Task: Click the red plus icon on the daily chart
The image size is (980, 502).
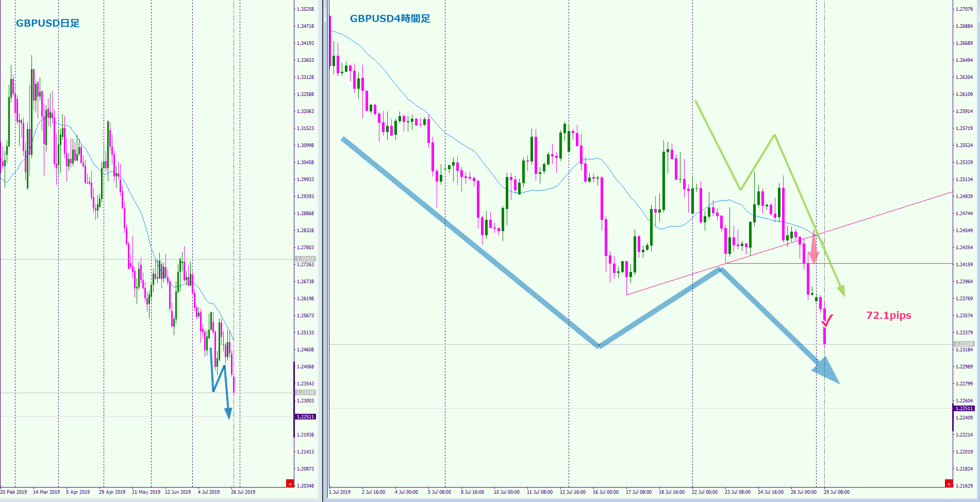Action: point(290,483)
